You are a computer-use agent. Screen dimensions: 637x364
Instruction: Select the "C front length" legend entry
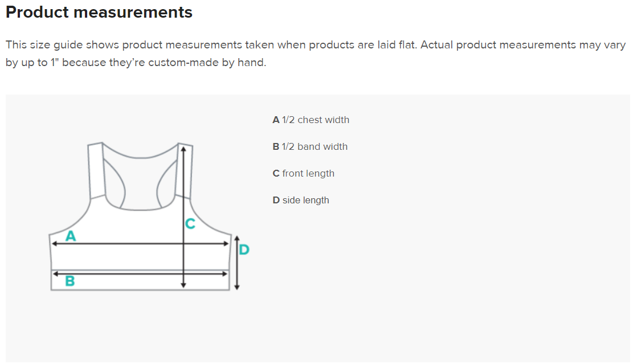(x=304, y=173)
